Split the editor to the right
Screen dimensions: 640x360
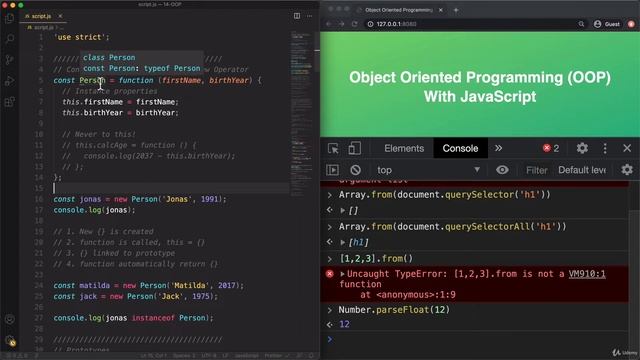297,16
